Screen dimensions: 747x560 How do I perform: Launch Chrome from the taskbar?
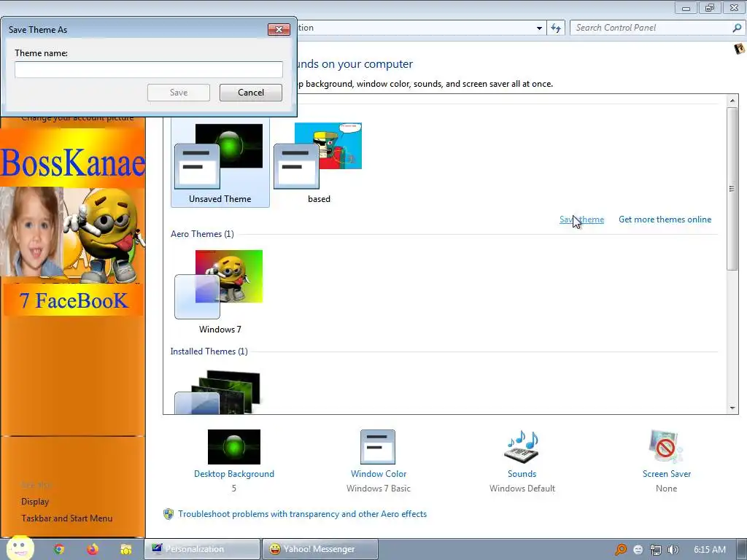click(x=59, y=549)
